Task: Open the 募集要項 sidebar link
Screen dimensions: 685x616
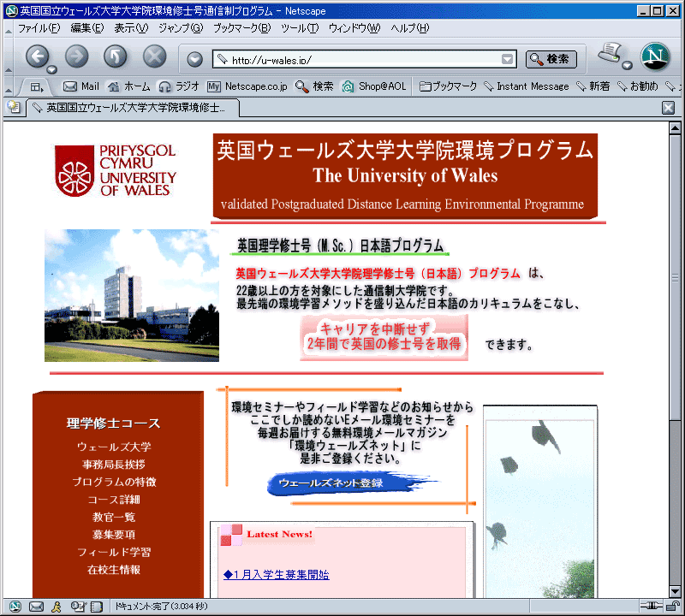Action: [x=114, y=535]
